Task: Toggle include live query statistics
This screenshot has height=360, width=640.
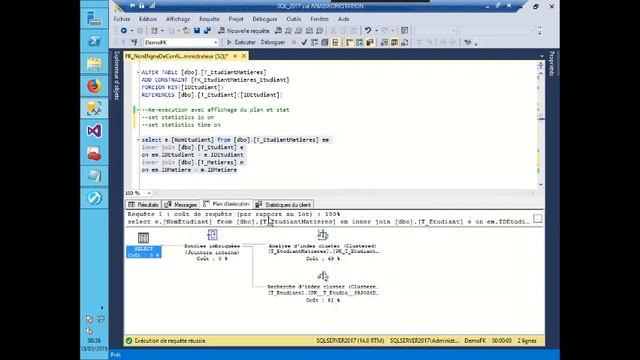Action: [360, 42]
